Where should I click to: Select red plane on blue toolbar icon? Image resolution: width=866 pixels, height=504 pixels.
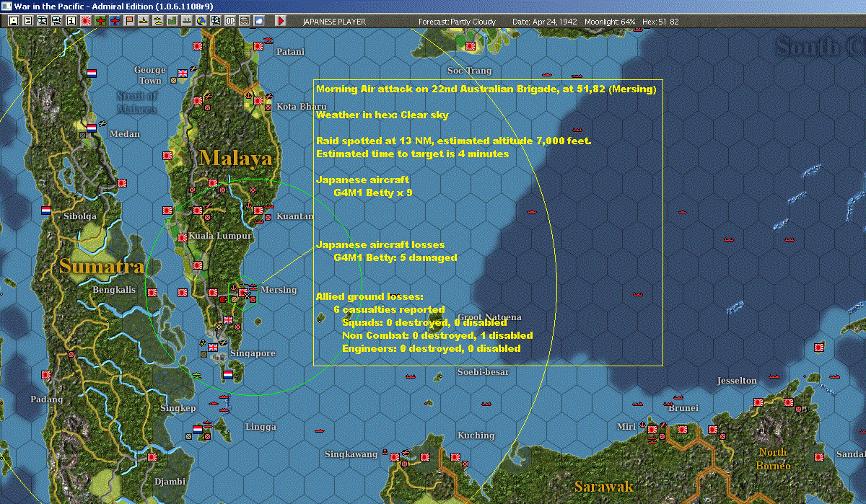pyautogui.click(x=115, y=21)
